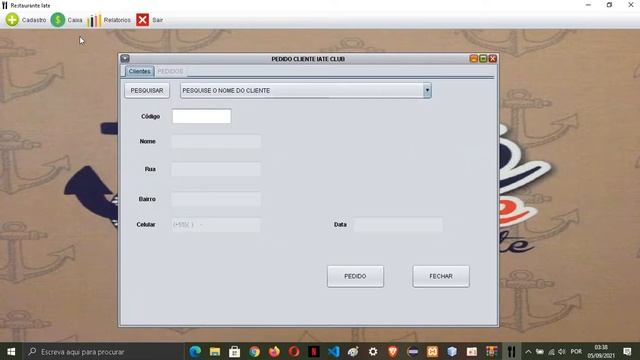Click the Cadastro toolbar label
640x360 pixels.
tap(34, 20)
